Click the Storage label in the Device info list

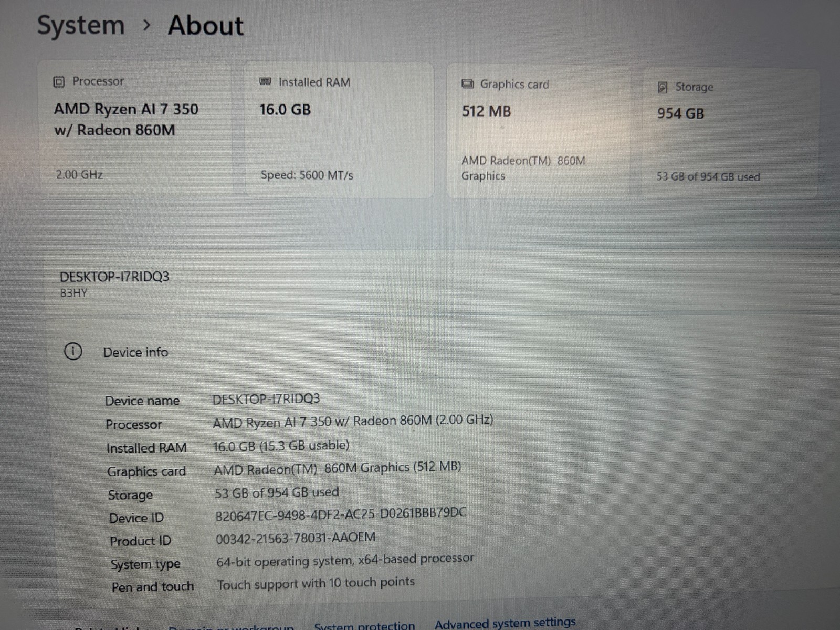pyautogui.click(x=130, y=495)
